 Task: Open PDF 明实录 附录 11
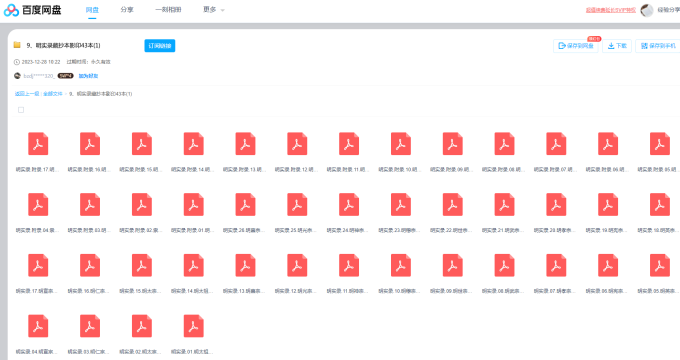coord(349,144)
